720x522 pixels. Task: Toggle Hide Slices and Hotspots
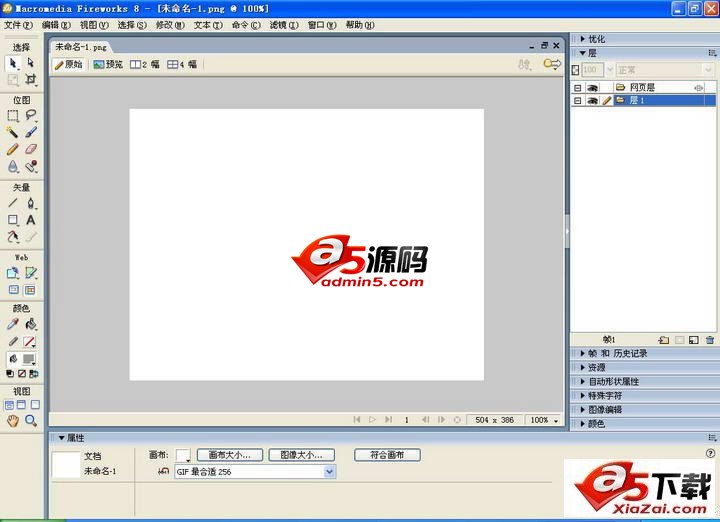(14, 290)
